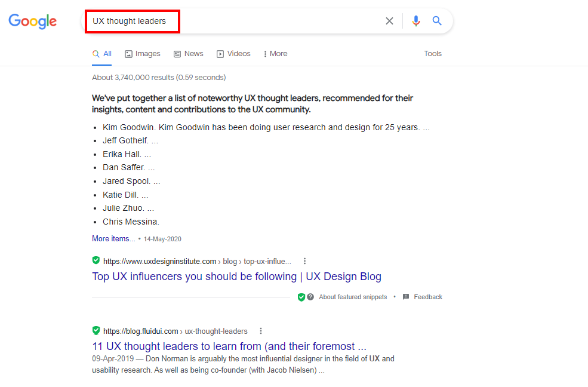Click the Feedback flag icon
Image resolution: width=588 pixels, height=387 pixels.
pos(406,297)
